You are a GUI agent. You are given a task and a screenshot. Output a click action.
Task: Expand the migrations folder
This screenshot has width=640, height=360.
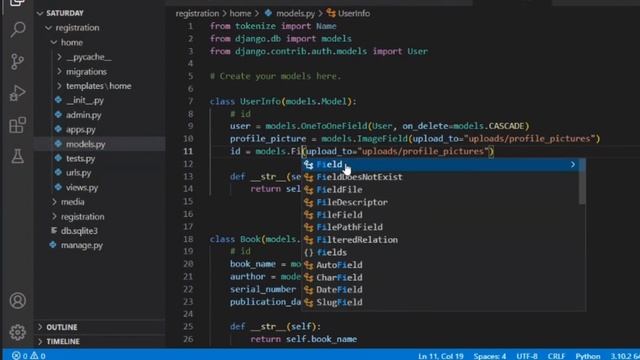59,71
